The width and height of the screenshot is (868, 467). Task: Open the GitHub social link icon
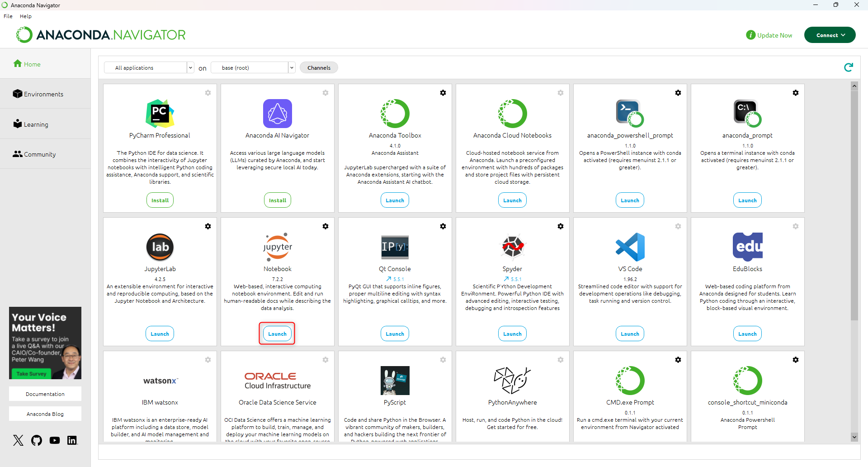(37, 440)
